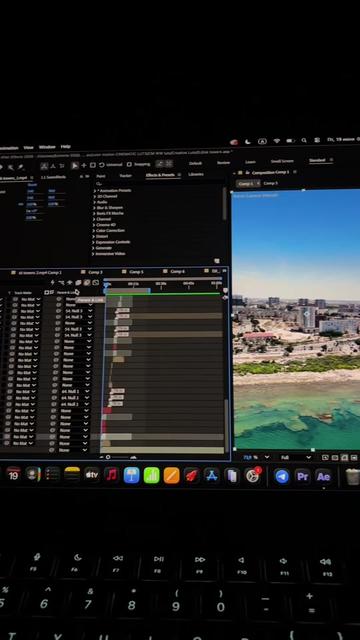Toggle the Draft 3D lightning icon
The height and width of the screenshot is (640, 360).
(x=52, y=283)
